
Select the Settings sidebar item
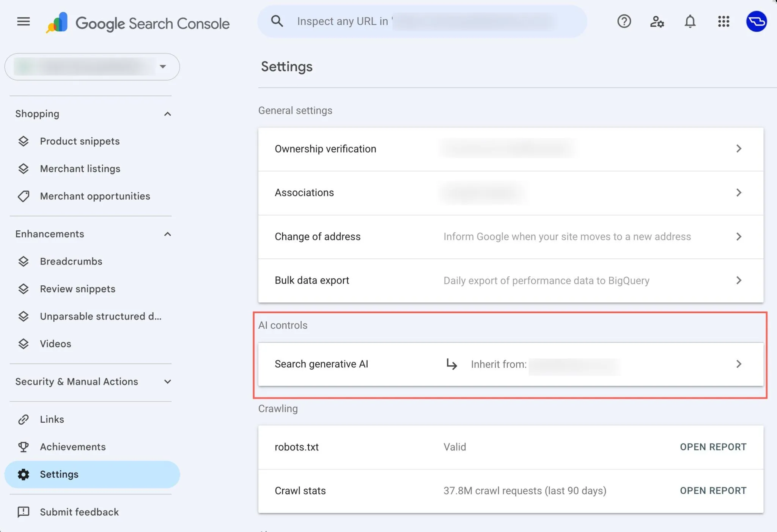[92, 474]
